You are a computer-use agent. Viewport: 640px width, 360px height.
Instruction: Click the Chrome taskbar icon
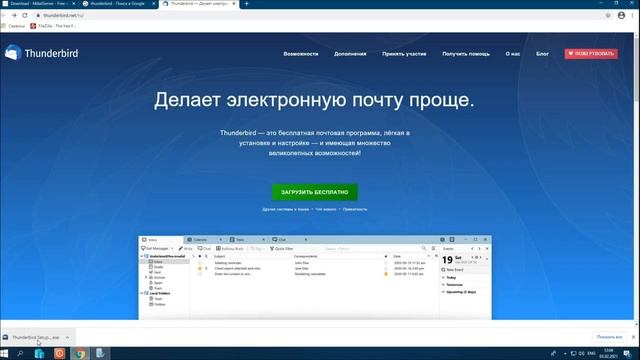[80, 353]
